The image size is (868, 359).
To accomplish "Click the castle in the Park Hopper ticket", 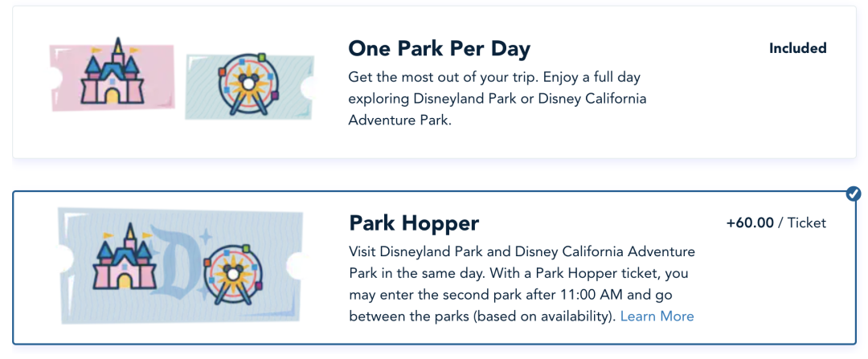I will 122,257.
